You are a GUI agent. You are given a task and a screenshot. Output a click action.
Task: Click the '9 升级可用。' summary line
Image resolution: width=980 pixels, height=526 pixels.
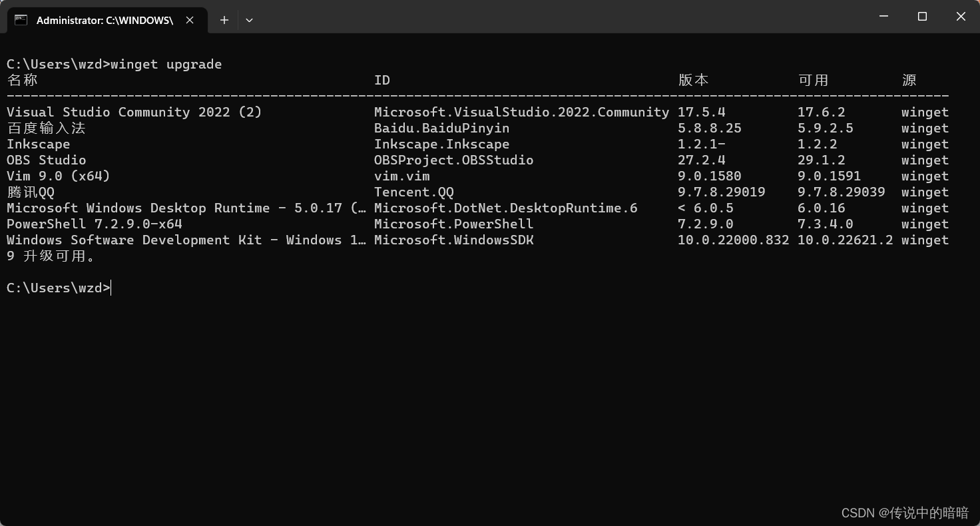click(x=51, y=256)
